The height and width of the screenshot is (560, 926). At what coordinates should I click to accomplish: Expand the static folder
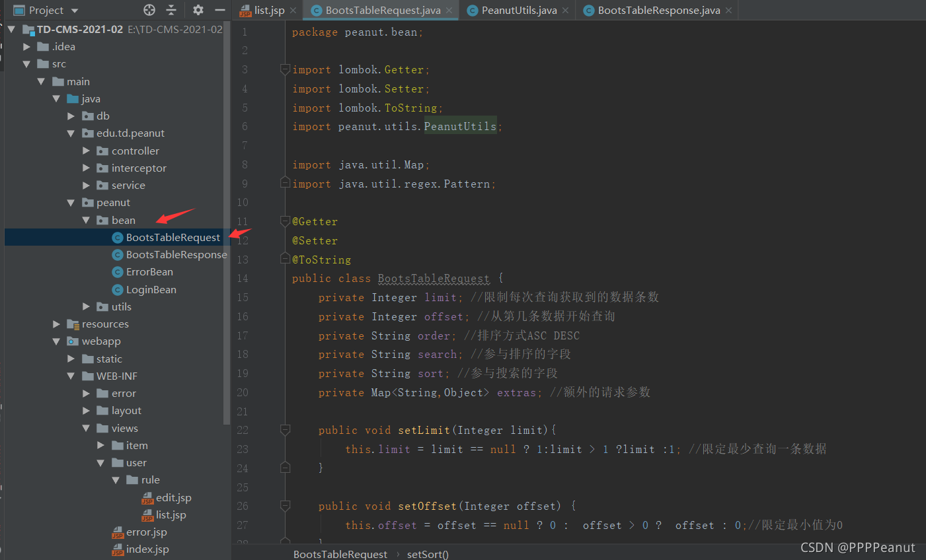click(71, 359)
